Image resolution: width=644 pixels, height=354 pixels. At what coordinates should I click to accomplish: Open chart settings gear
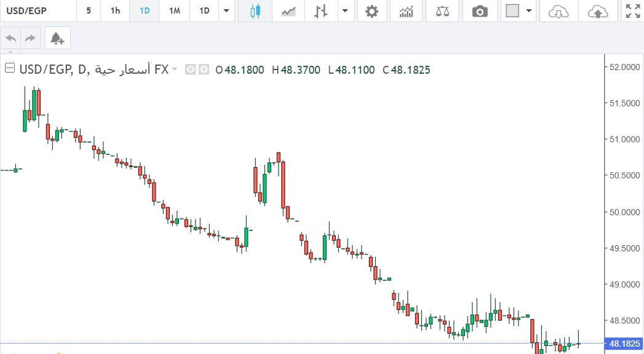[372, 11]
